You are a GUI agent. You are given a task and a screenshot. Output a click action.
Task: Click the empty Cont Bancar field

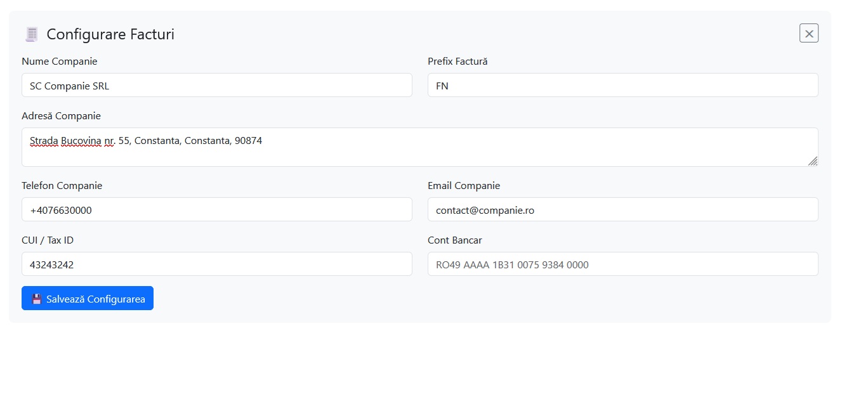tap(622, 264)
